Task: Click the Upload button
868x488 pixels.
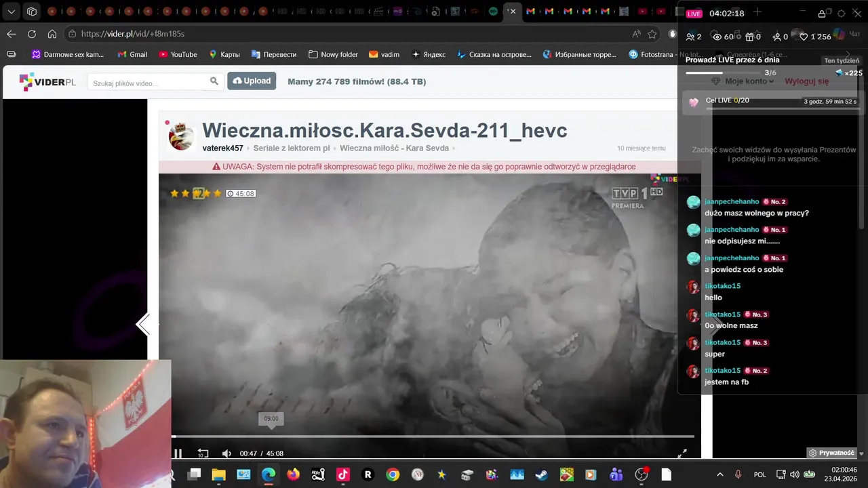Action: click(252, 81)
